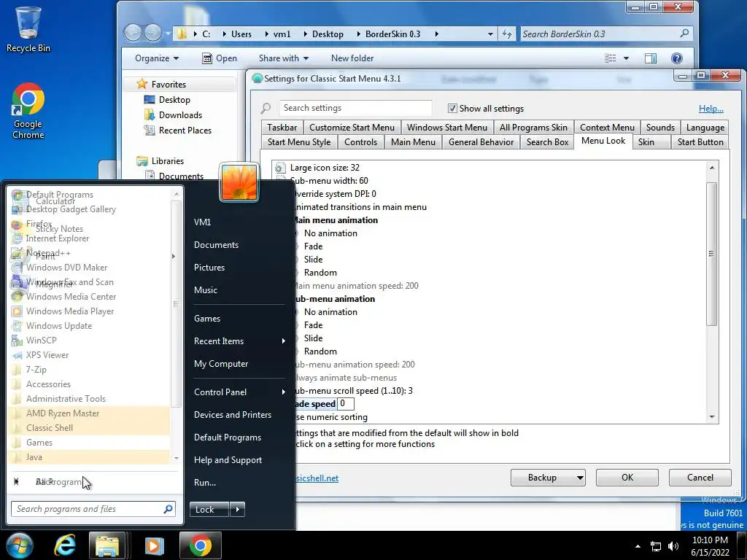
Task: Switch to the Search Box tab
Action: point(547,142)
